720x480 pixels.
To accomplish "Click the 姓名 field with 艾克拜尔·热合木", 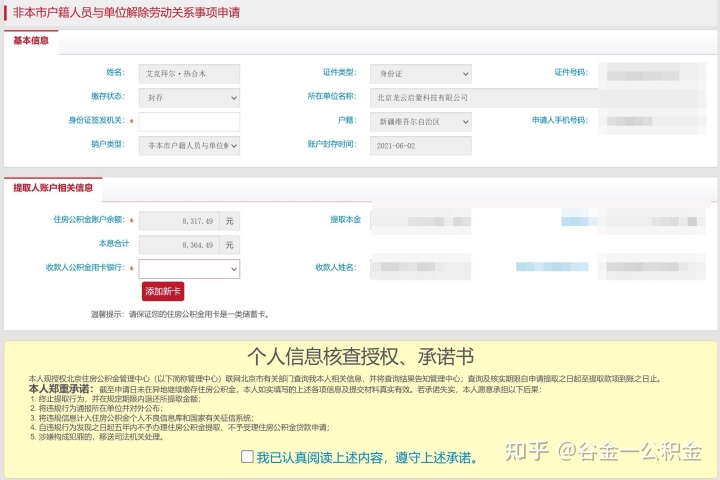I will (x=188, y=73).
